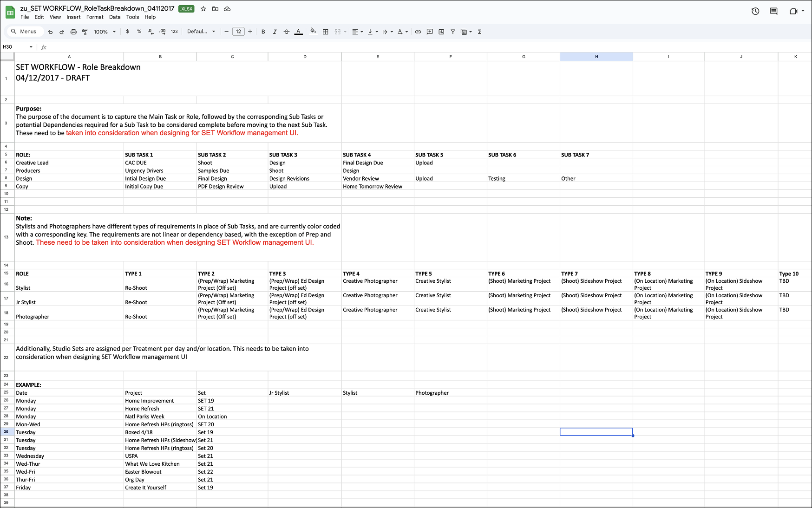
Task: Open the Edit menu
Action: 39,17
